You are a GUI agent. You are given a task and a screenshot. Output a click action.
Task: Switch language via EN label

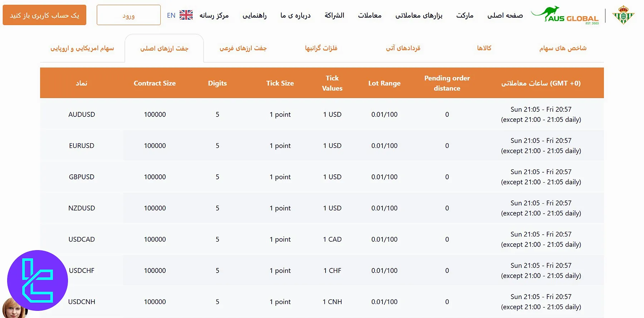pos(171,15)
